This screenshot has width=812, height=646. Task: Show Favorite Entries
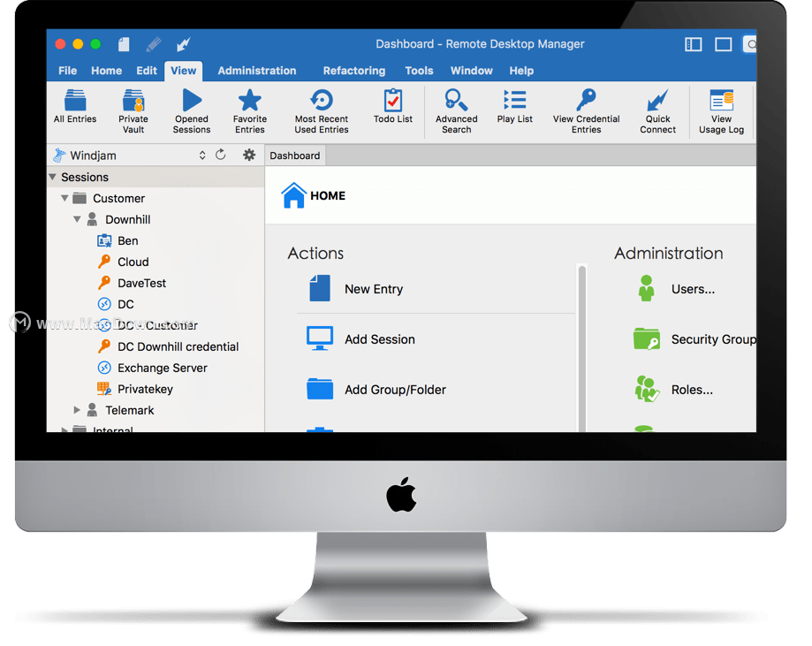(250, 109)
